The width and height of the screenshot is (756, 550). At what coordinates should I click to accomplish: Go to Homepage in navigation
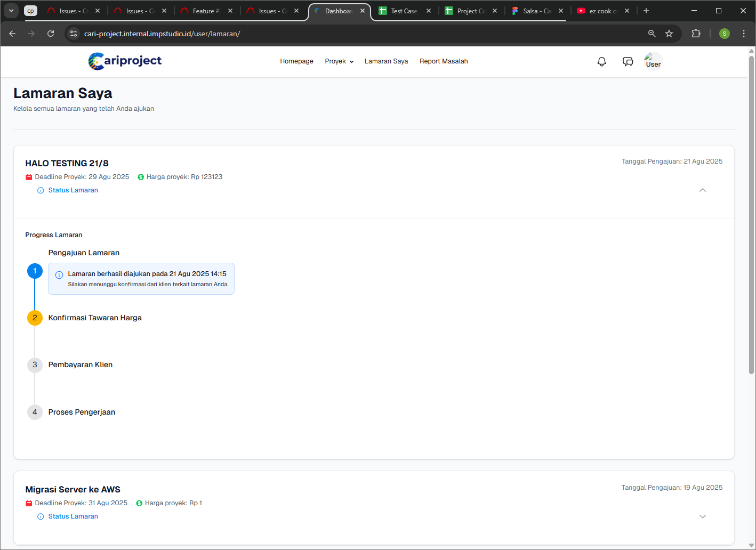[x=296, y=61]
